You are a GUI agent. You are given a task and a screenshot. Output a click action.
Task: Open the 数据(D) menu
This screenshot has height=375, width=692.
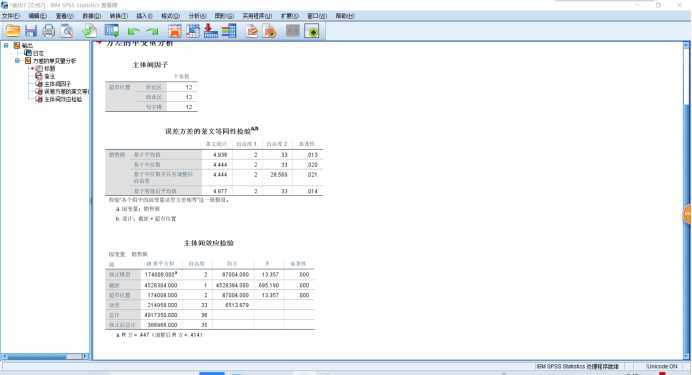pos(91,16)
